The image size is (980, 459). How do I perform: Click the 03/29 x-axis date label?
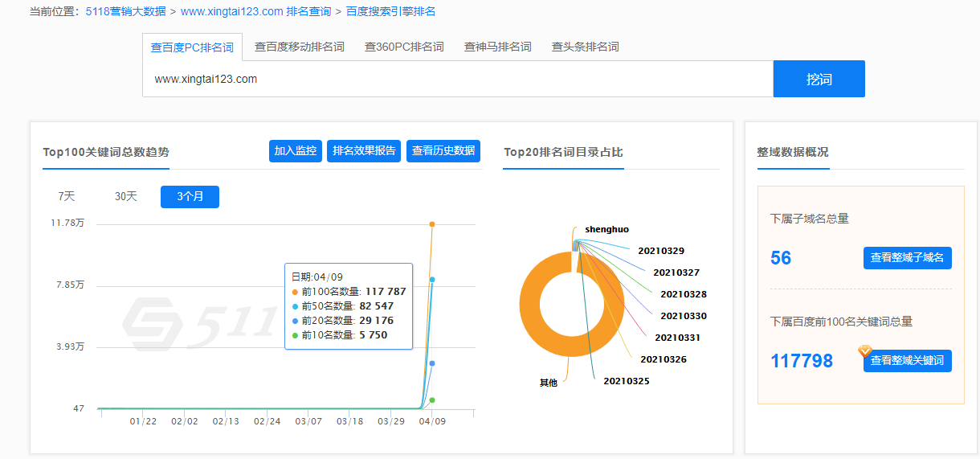(390, 421)
